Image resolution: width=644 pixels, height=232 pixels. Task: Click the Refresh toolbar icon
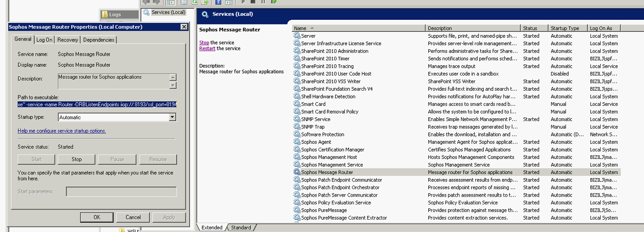[195, 2]
